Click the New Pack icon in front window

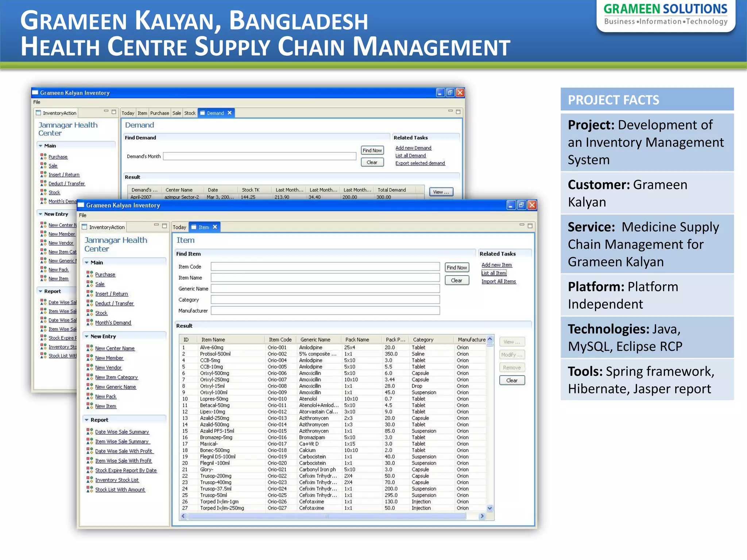pos(89,396)
